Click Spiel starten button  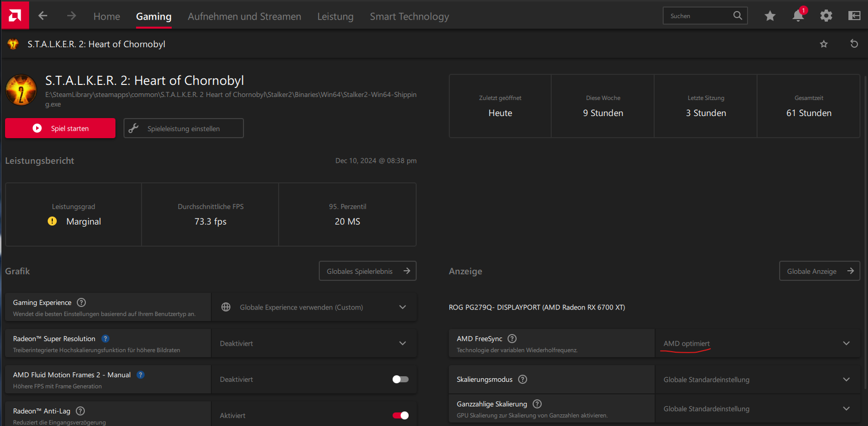point(60,128)
